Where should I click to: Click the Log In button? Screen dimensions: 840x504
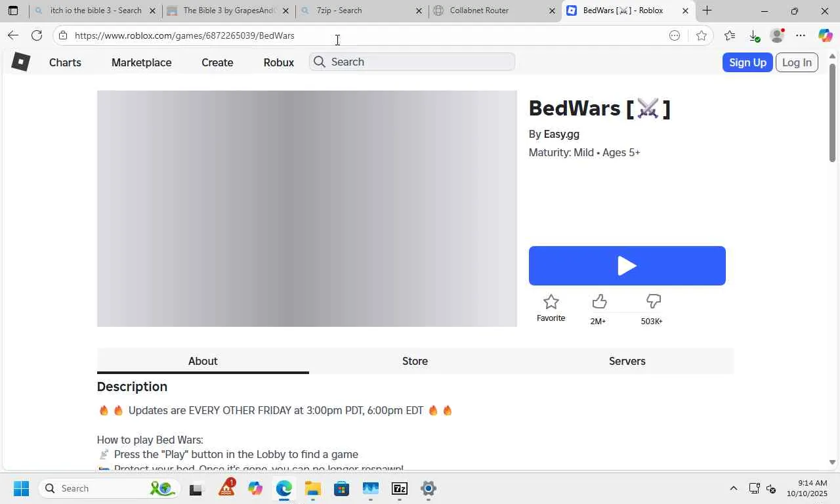pyautogui.click(x=797, y=62)
